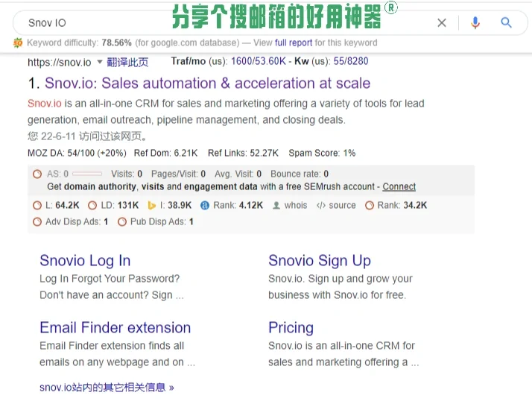Click the AS score progress bar
This screenshot has width=532, height=407.
click(87, 174)
